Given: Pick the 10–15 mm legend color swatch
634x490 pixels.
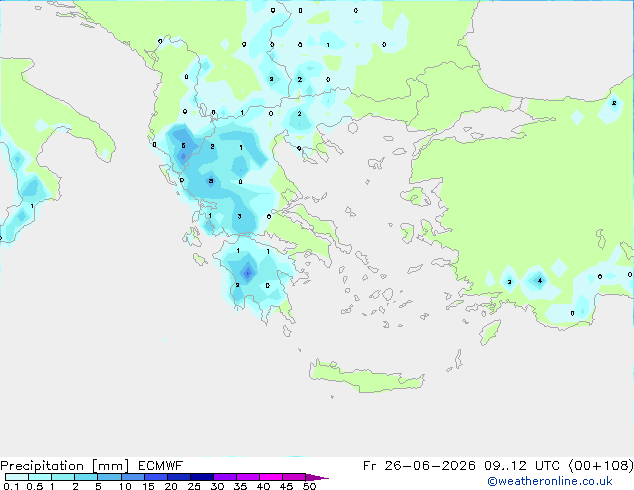Looking at the screenshot, I should (x=133, y=477).
